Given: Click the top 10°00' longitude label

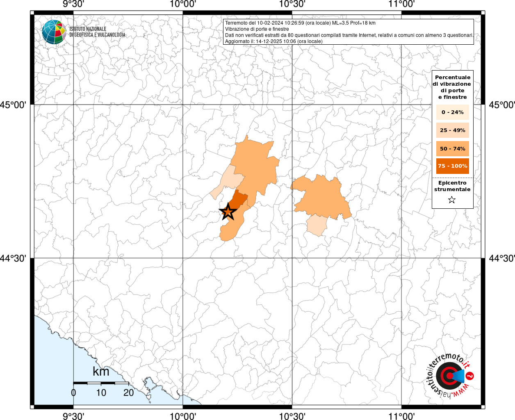Looking at the screenshot, I should (182, 5).
